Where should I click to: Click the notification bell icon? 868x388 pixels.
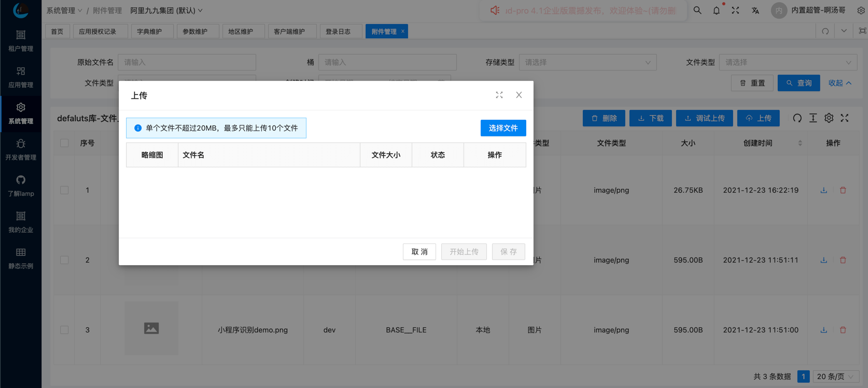click(x=716, y=10)
